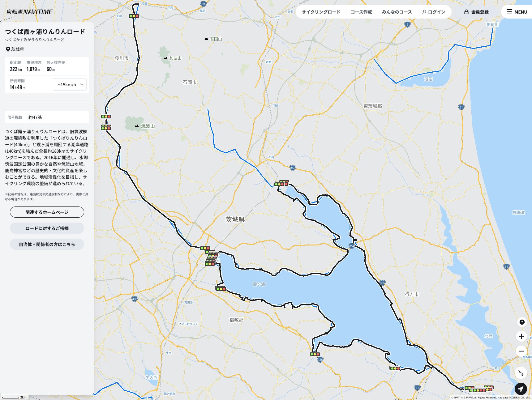Click the map zoom out minus button
532x400 pixels.
tap(521, 351)
